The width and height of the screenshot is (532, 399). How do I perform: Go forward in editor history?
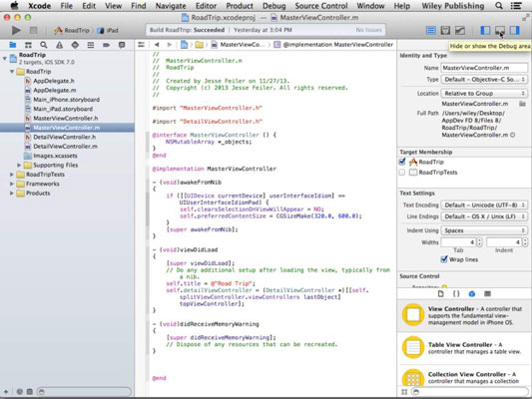[x=170, y=45]
